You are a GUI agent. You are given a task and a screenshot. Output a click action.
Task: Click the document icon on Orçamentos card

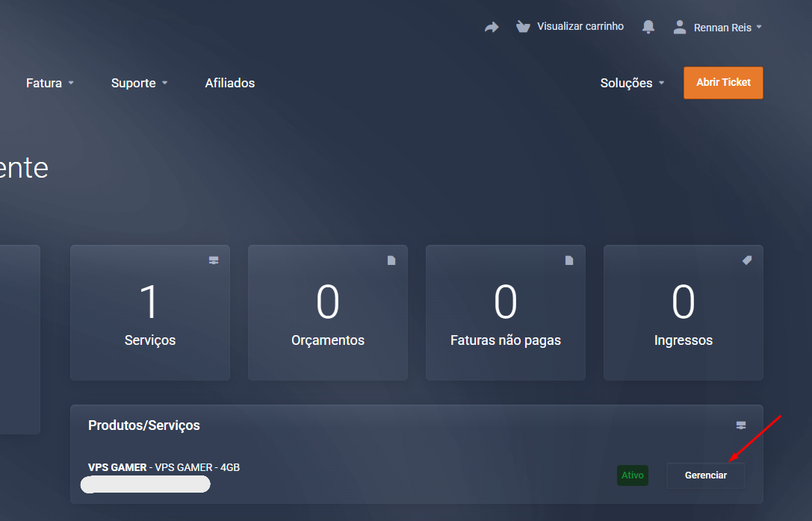(x=391, y=260)
